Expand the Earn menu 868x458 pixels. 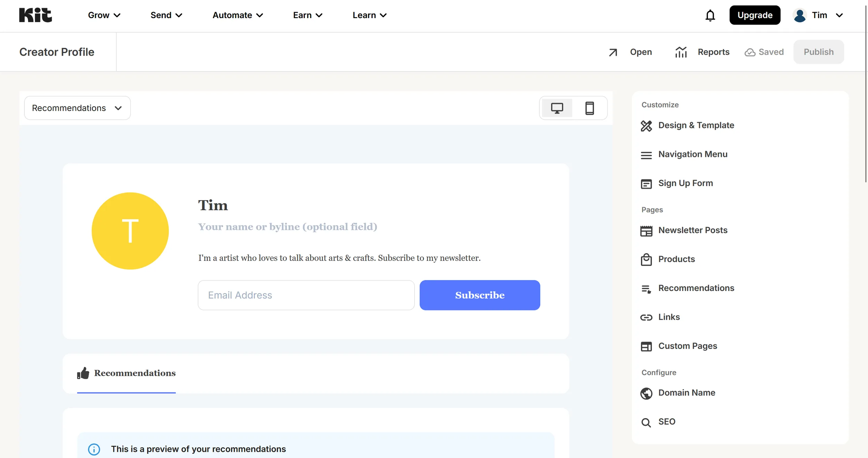(x=308, y=15)
